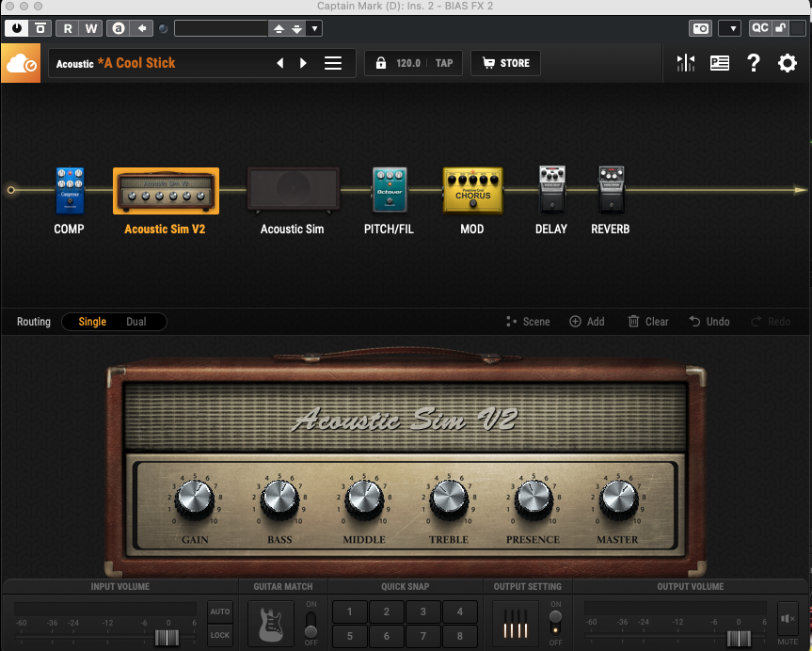The image size is (812, 651).
Task: Enable automation Write (W) button
Action: point(91,28)
